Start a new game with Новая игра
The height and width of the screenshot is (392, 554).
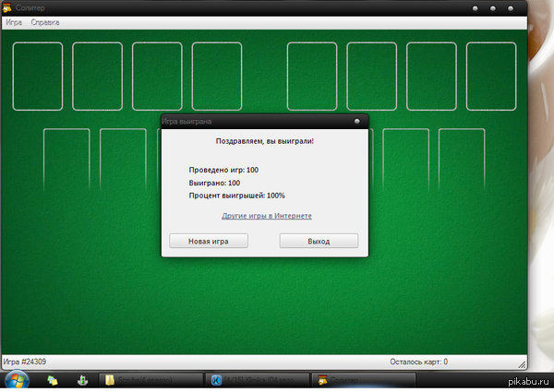click(x=208, y=241)
